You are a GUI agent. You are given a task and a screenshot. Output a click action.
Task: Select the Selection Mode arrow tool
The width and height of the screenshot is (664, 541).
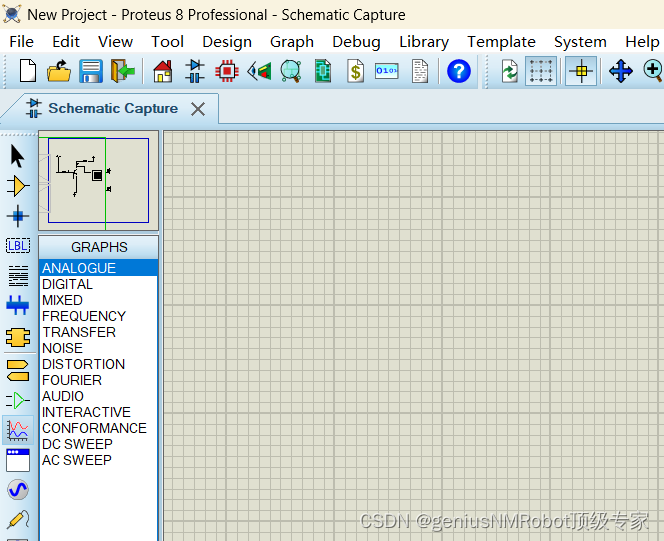(x=18, y=156)
